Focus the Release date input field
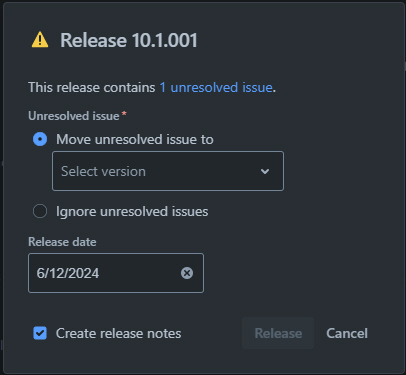Screen dimensions: 406x375 116,273
